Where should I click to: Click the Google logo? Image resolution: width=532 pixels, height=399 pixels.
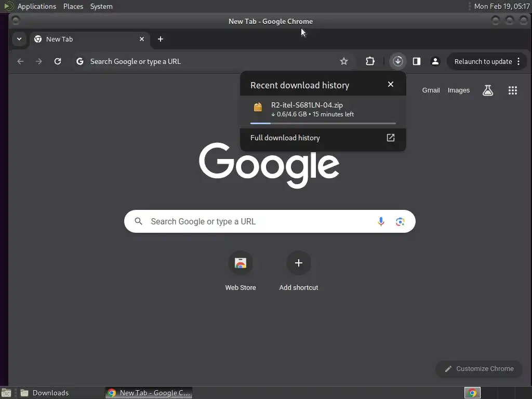269,165
